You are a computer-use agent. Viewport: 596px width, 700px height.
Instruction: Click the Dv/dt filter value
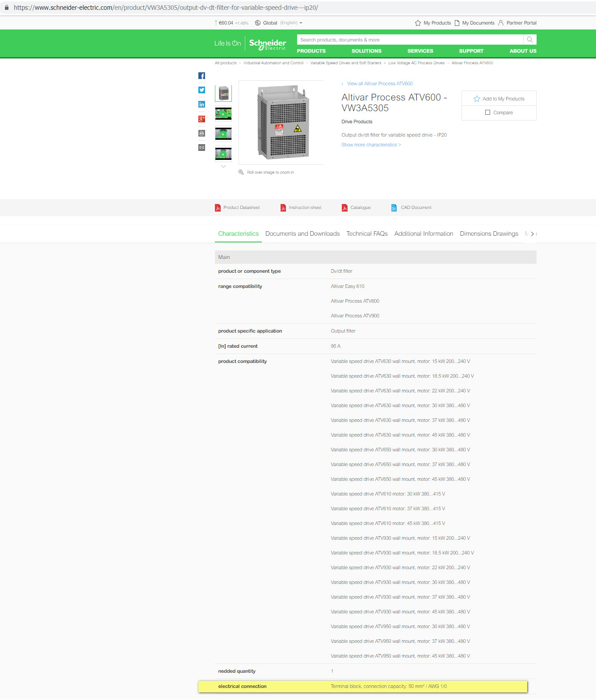[342, 271]
